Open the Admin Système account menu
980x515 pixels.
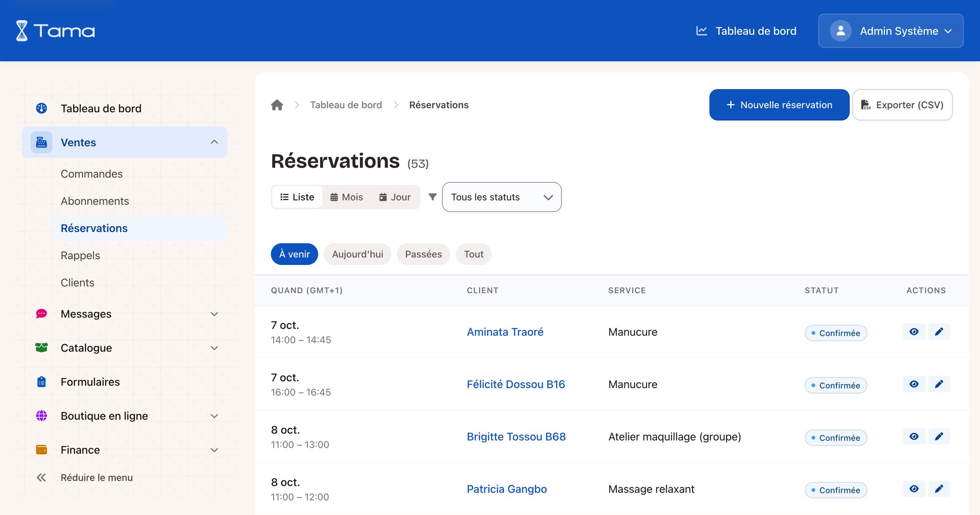(891, 31)
